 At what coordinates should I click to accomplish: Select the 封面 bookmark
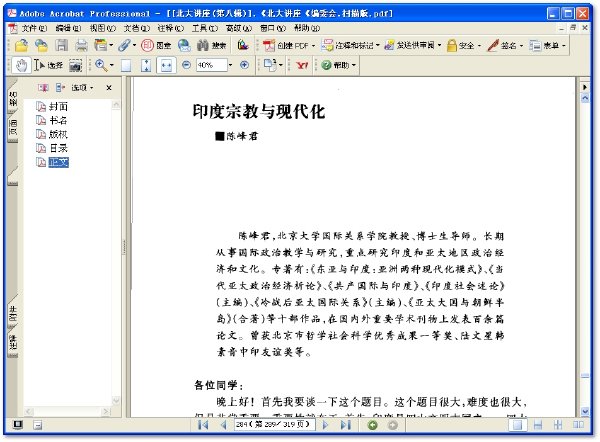point(58,106)
